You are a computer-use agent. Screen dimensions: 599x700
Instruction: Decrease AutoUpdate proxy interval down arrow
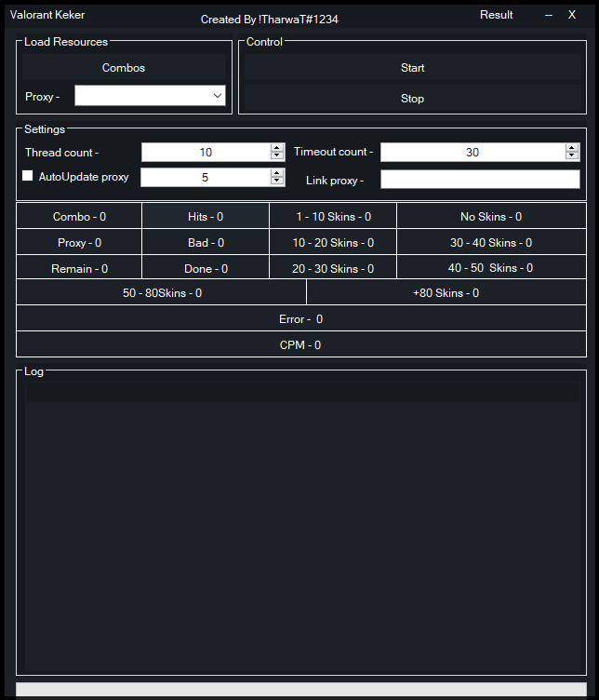pos(277,181)
